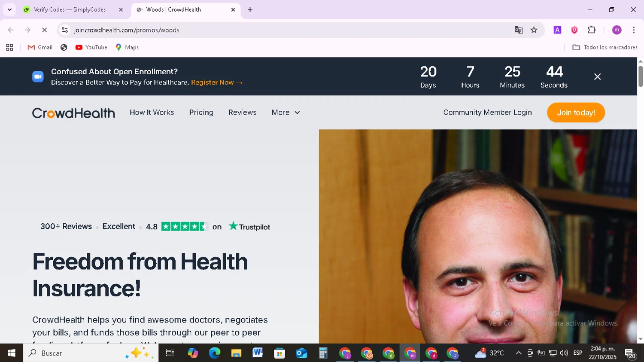Open a new browser tab
Viewport: 644px width, 362px height.
pyautogui.click(x=250, y=9)
